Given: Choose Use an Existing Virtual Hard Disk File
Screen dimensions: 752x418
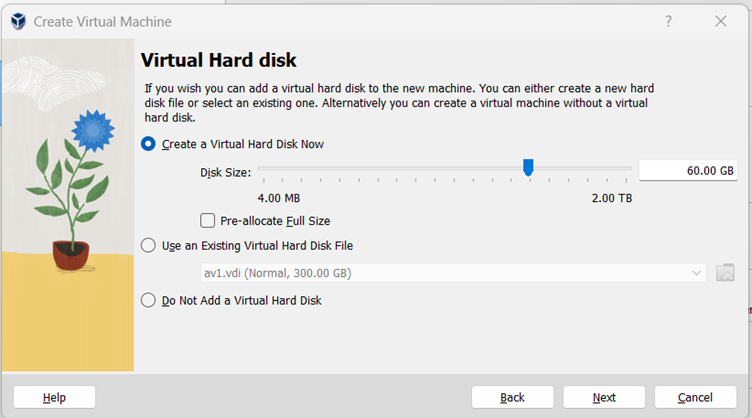Looking at the screenshot, I should pos(149,246).
